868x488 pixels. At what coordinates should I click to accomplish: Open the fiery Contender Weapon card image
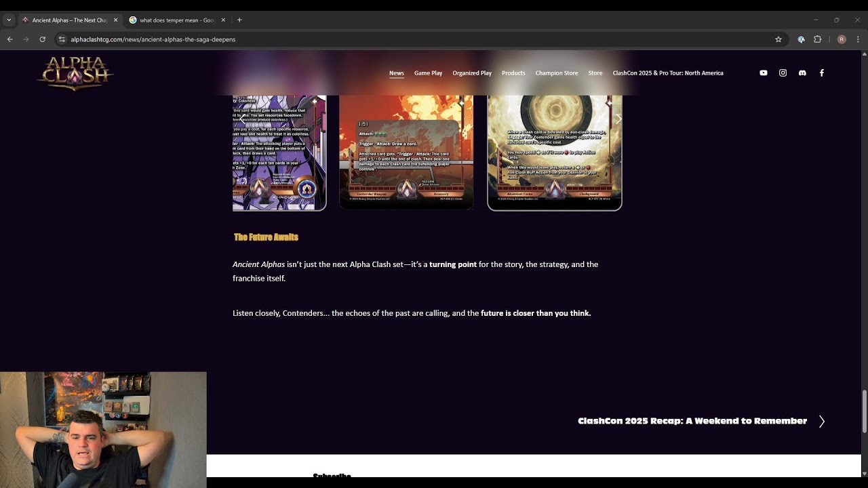click(406, 153)
